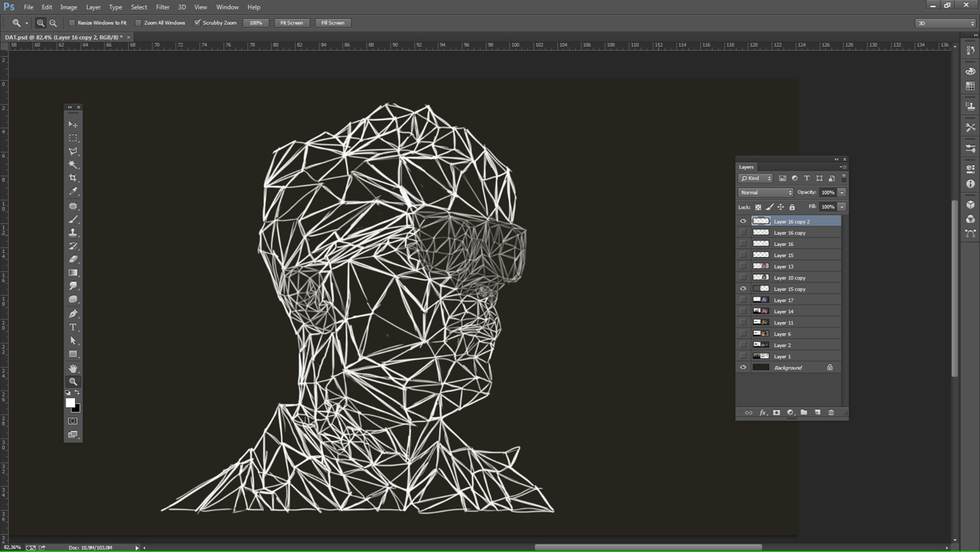Create a new layer in the Layers panel
This screenshot has height=552, width=980.
(816, 412)
